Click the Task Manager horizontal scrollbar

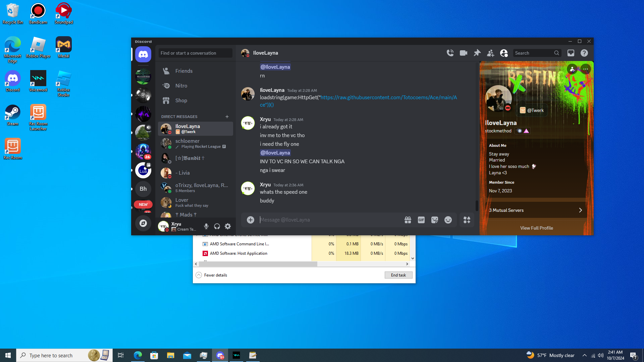tap(258, 264)
